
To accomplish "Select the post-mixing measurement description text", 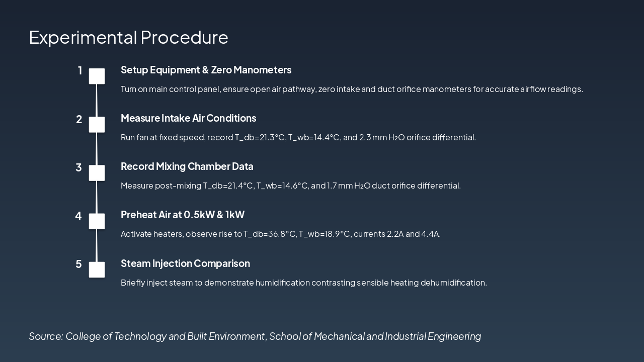I will coord(290,186).
